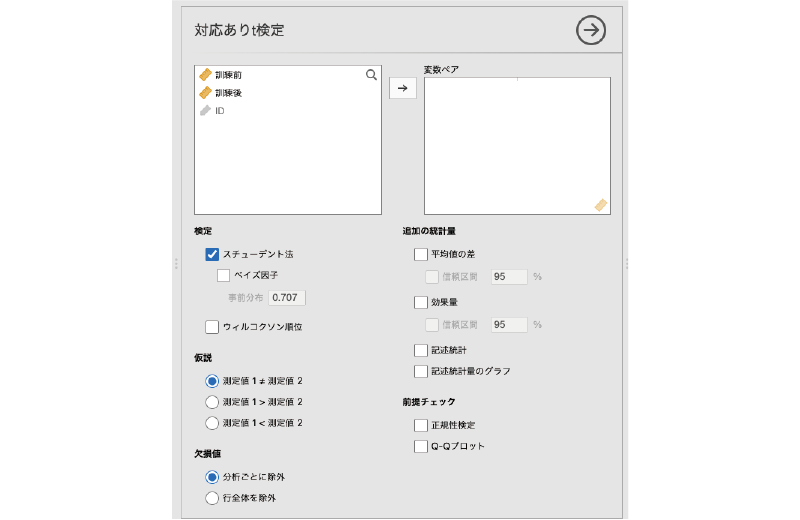Choose 行全体を除外 for missing values
This screenshot has height=520, width=800.
pos(211,497)
